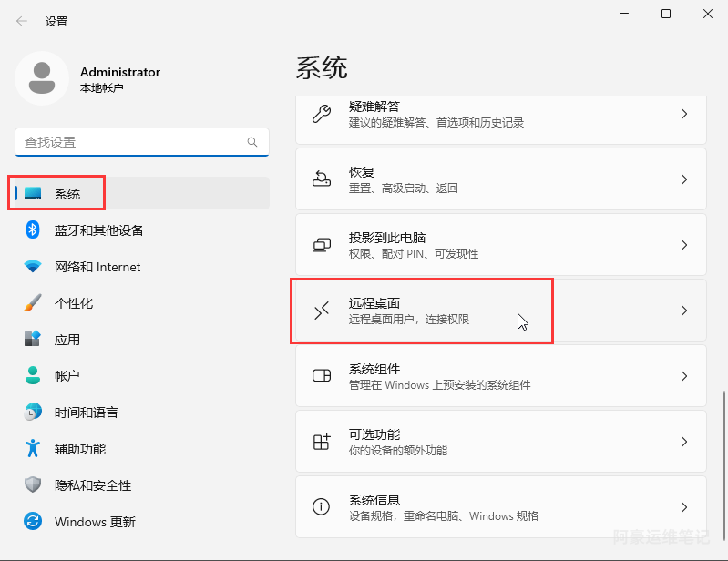Screen dimensions: 728x561
Task: Go to 蓝牙和其他设备 settings
Action: point(142,229)
